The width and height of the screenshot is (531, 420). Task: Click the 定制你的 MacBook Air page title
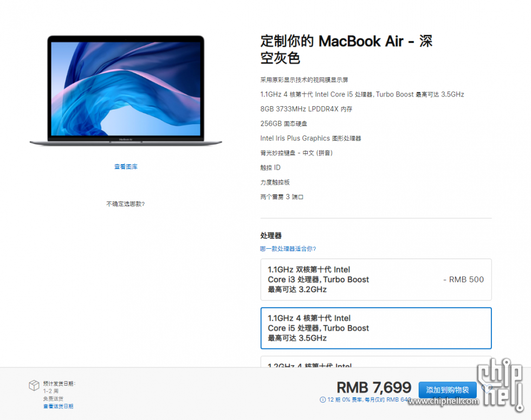[346, 49]
